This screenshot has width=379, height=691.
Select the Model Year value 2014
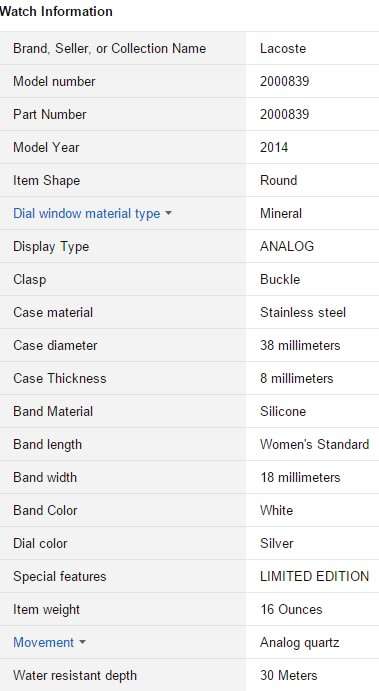274,147
